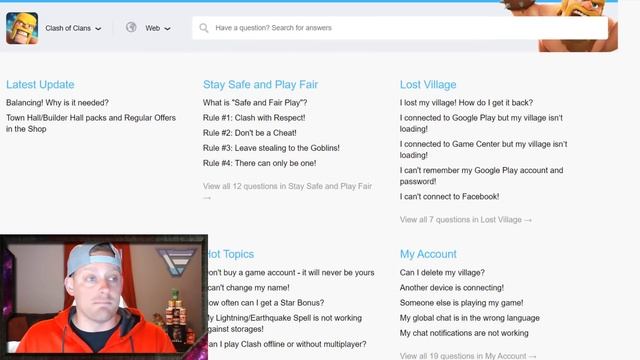View all 7 questions in Lost Village

coord(466,220)
